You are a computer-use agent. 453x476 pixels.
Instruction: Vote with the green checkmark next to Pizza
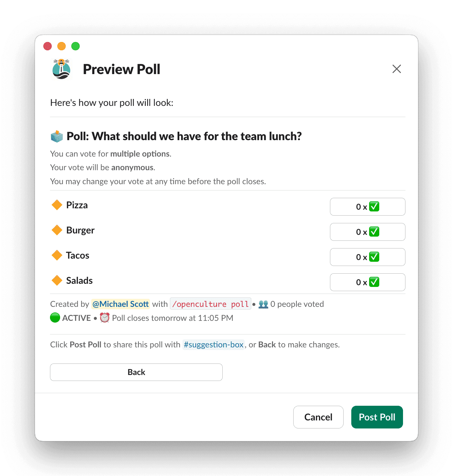(x=374, y=207)
